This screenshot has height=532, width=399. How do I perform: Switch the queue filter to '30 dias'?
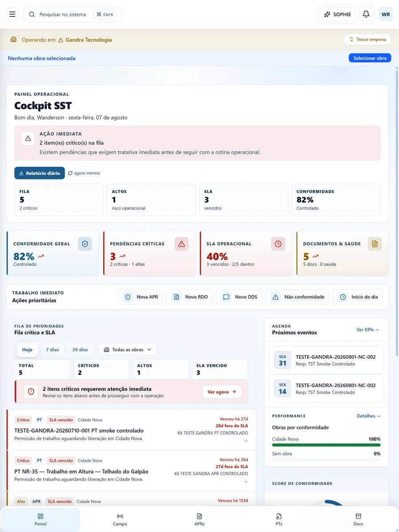click(80, 349)
